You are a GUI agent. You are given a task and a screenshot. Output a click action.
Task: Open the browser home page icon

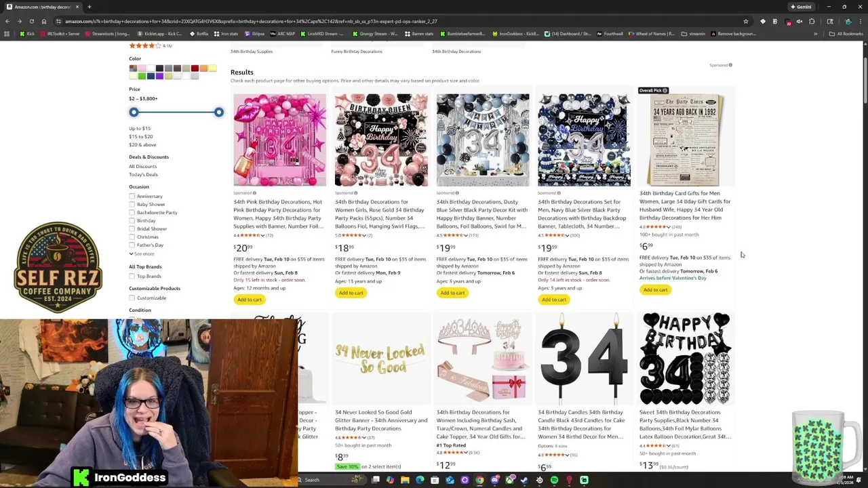(43, 21)
